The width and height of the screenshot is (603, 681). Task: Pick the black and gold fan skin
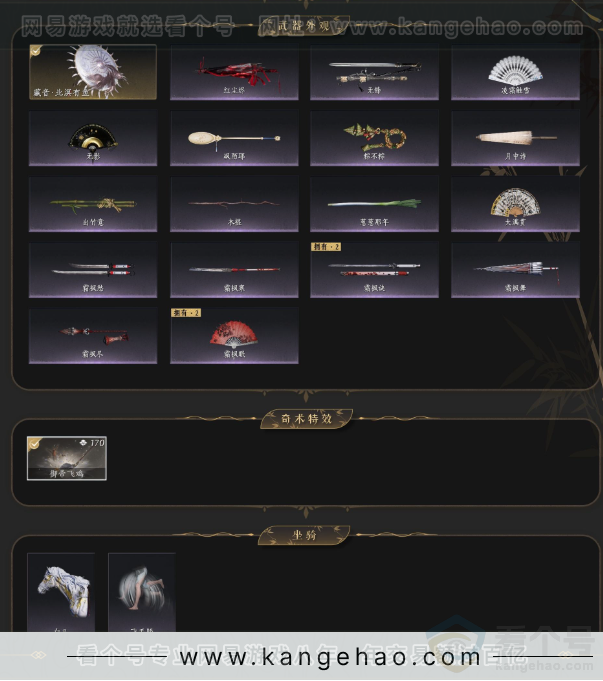tap(93, 139)
